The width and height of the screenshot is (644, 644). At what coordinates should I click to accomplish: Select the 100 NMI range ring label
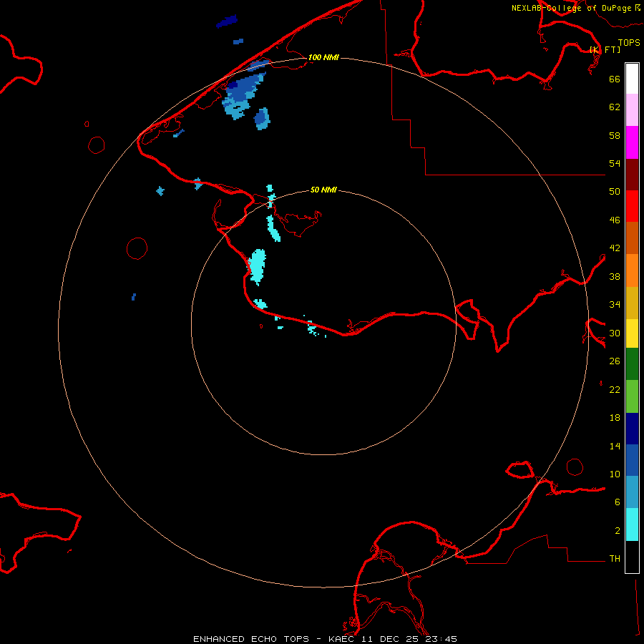(x=323, y=57)
